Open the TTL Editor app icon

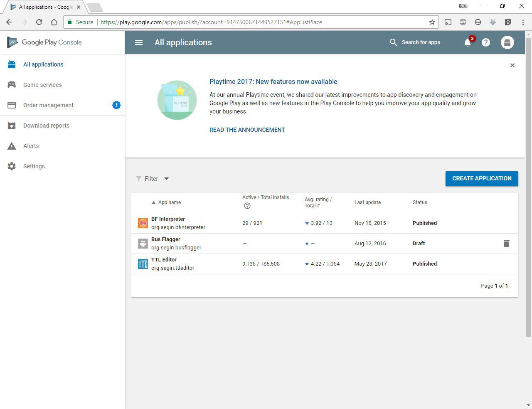click(x=143, y=264)
